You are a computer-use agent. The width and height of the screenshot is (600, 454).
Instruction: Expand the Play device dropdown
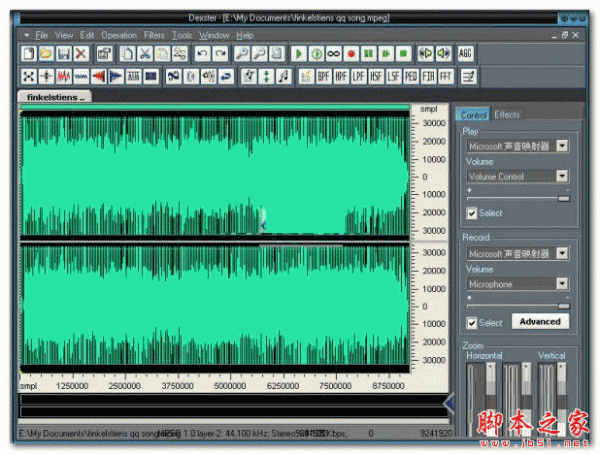pos(562,146)
